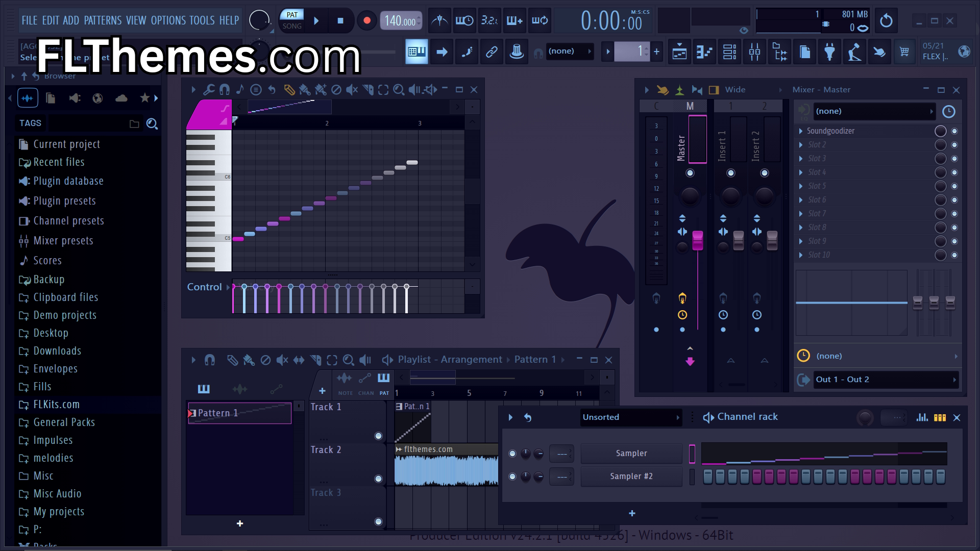Click the tempo 140.000 field
980x551 pixels.
pyautogui.click(x=401, y=21)
